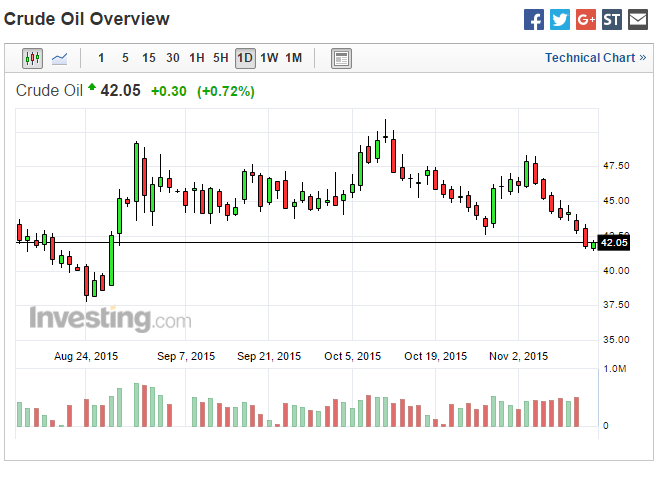Choose the 5 minute interval

(125, 58)
